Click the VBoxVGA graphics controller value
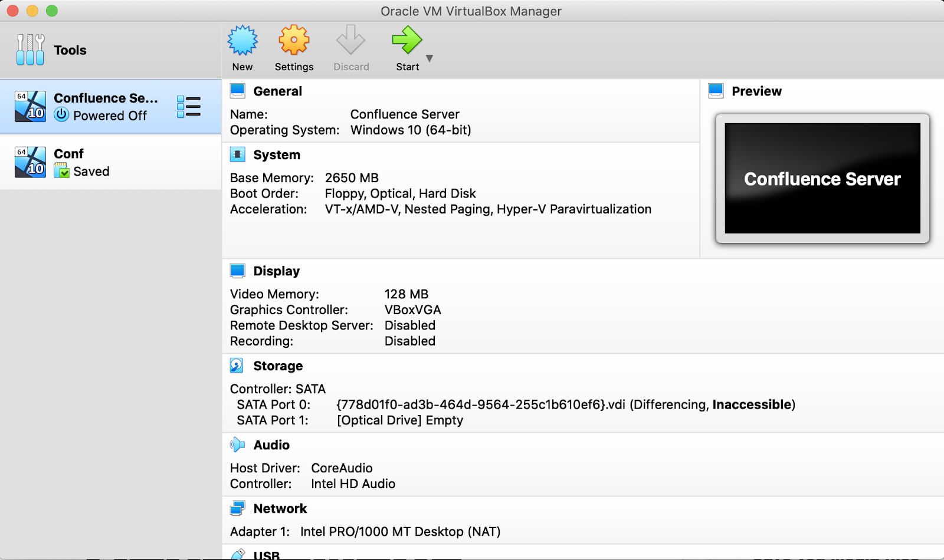944x560 pixels. click(413, 310)
